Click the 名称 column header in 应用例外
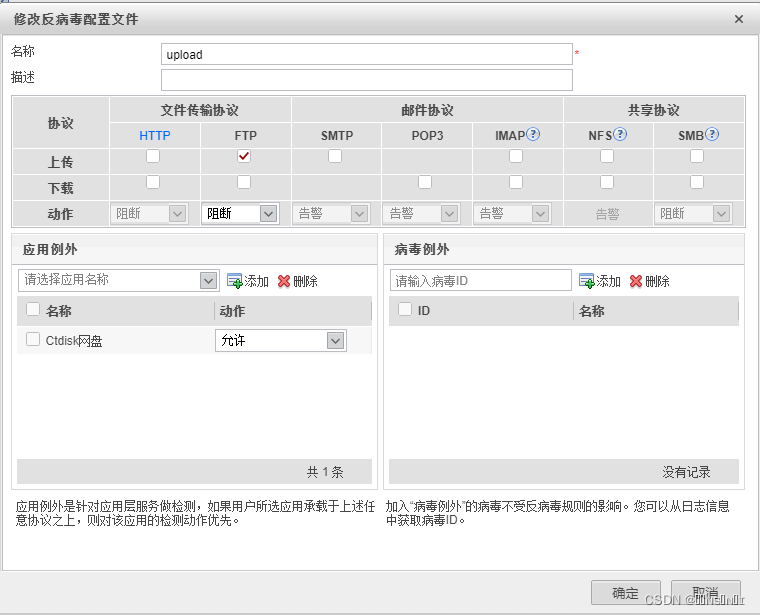760x615 pixels. tap(59, 311)
